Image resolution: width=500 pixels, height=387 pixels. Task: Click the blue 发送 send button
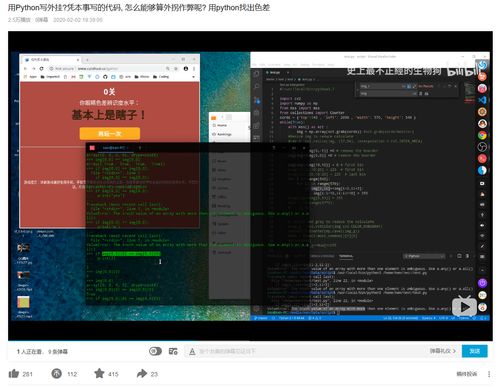pyautogui.click(x=474, y=351)
